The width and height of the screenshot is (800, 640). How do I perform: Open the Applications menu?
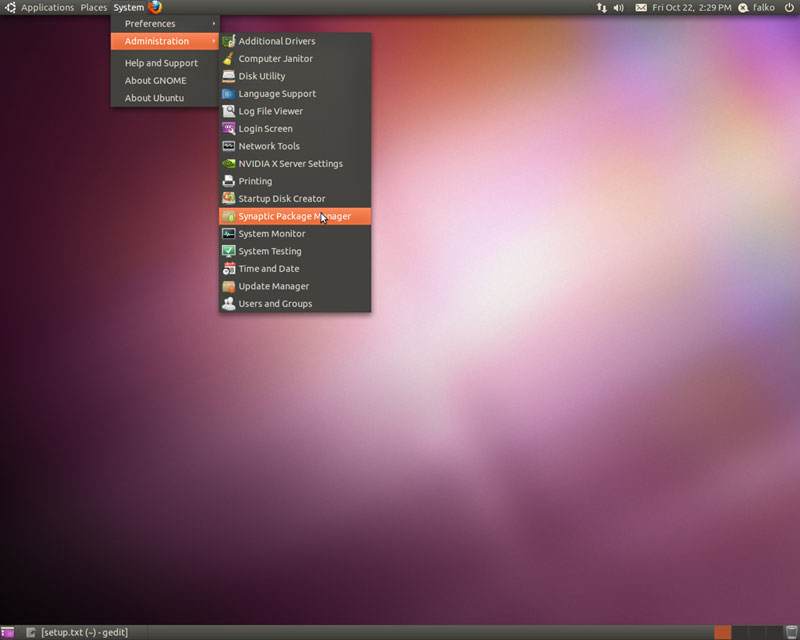point(47,8)
